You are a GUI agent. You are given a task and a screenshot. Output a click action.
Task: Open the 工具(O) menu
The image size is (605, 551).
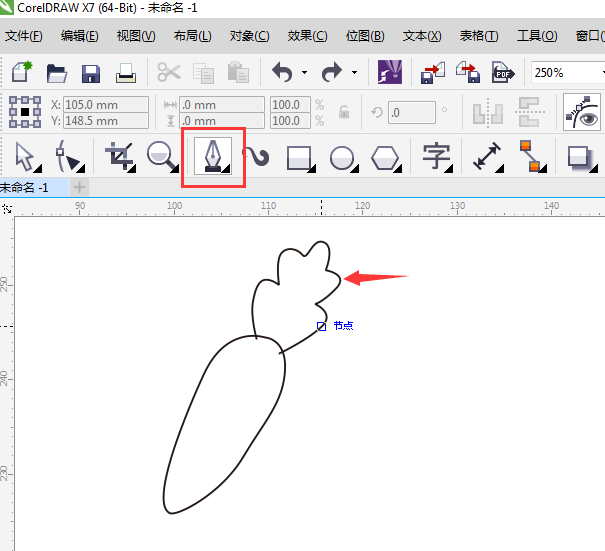(537, 36)
